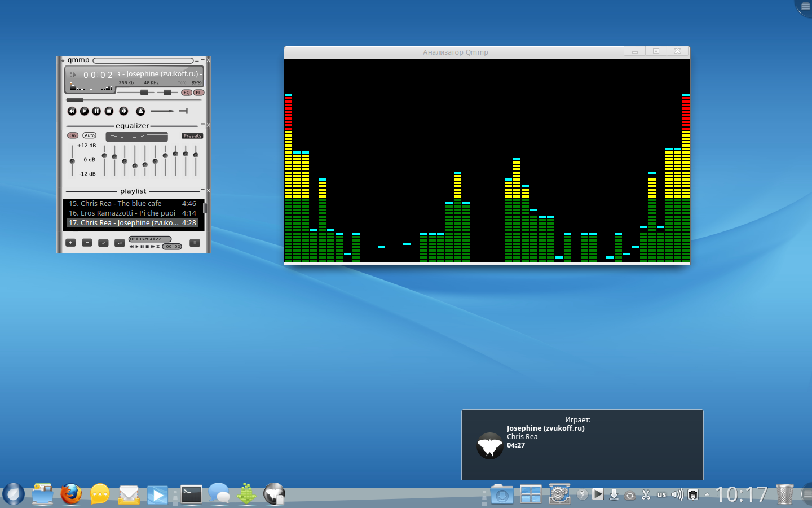Screen dimensions: 812x508
Task: Open Firefox from the taskbar
Action: click(71, 494)
